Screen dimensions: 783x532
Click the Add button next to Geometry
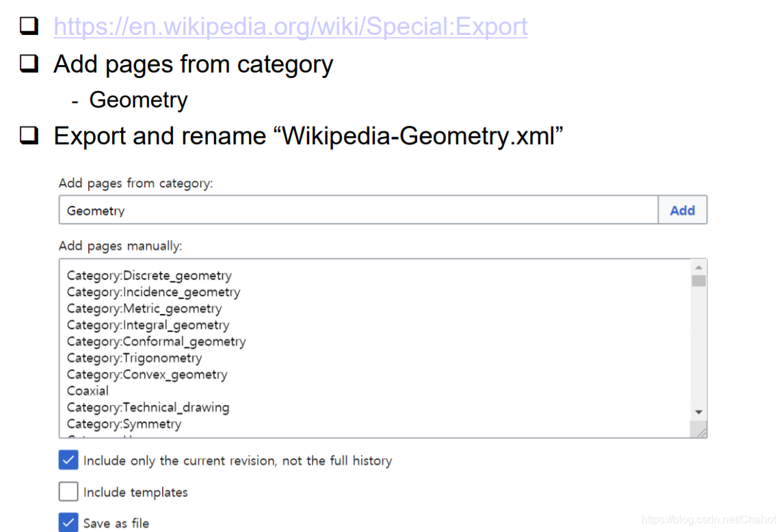click(x=682, y=211)
